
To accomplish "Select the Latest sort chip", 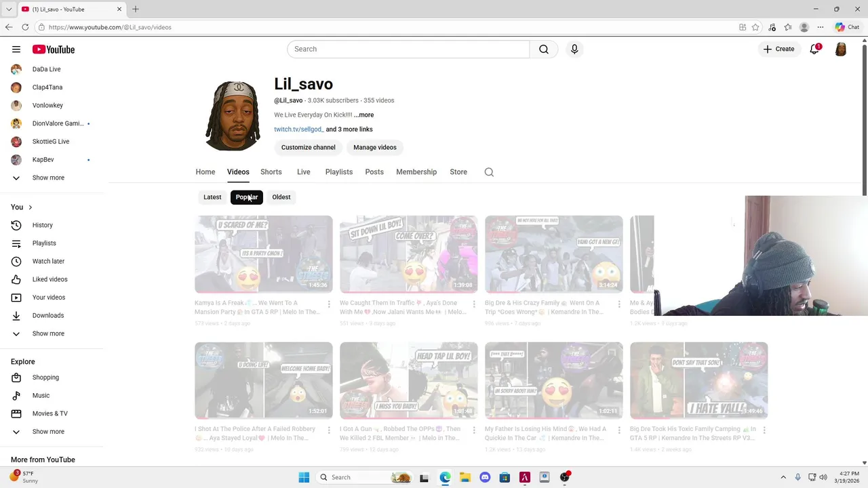I will [212, 197].
